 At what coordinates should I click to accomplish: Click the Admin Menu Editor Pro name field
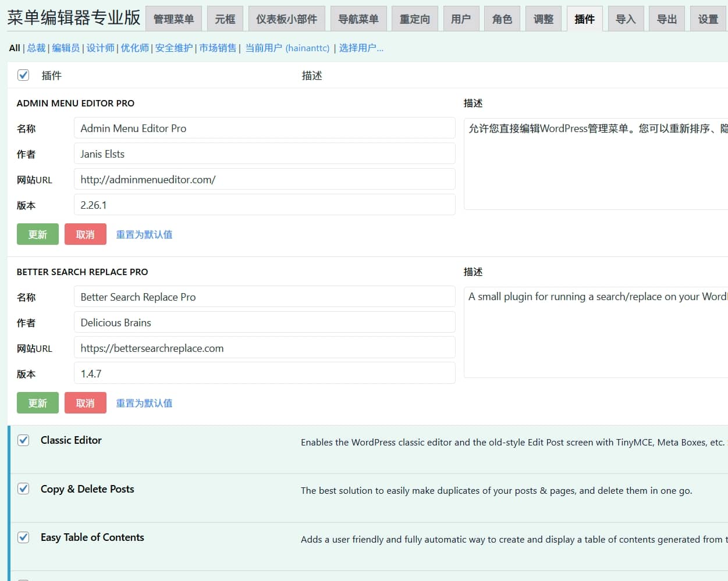264,129
